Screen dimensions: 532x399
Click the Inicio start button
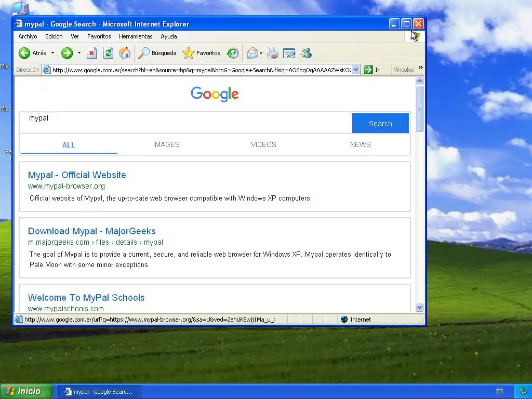pos(26,391)
